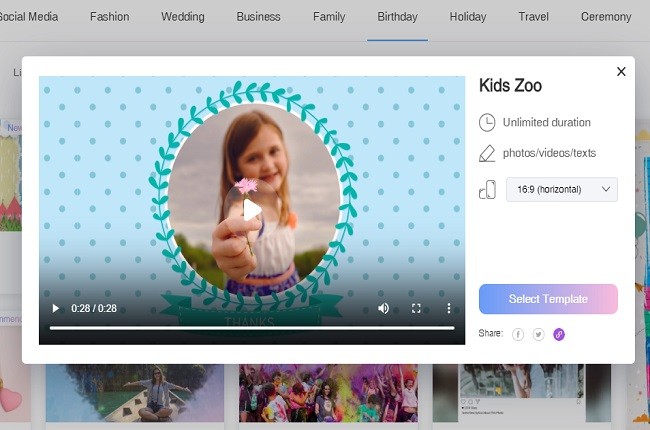This screenshot has height=430, width=650.
Task: Click Select Template button
Action: pyautogui.click(x=547, y=299)
